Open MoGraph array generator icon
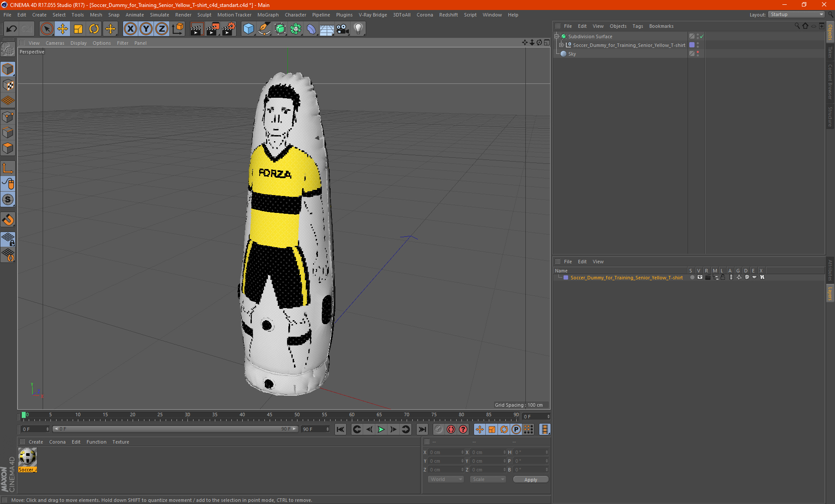The height and width of the screenshot is (504, 835). click(x=296, y=29)
